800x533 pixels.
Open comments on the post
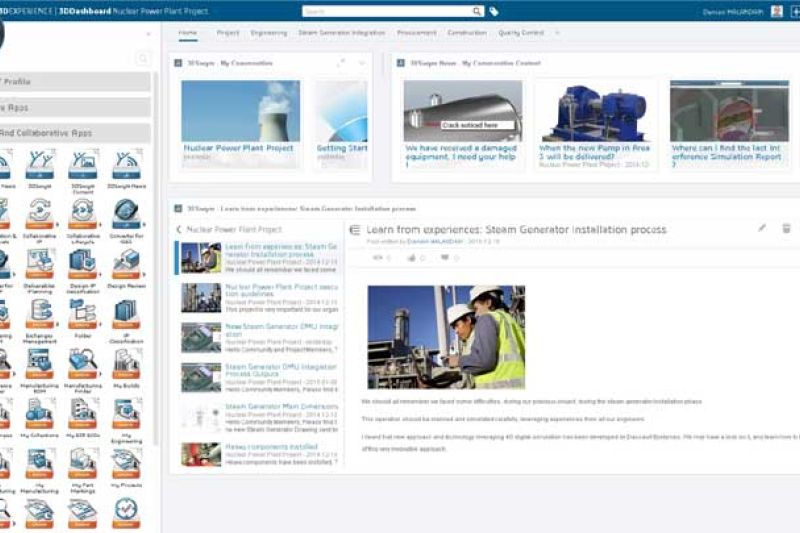[x=445, y=258]
